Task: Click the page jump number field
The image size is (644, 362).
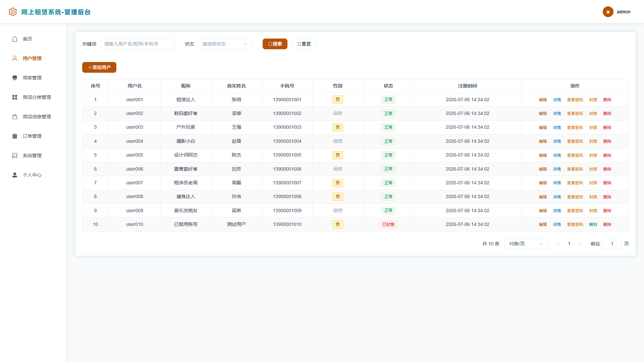Action: tap(612, 244)
